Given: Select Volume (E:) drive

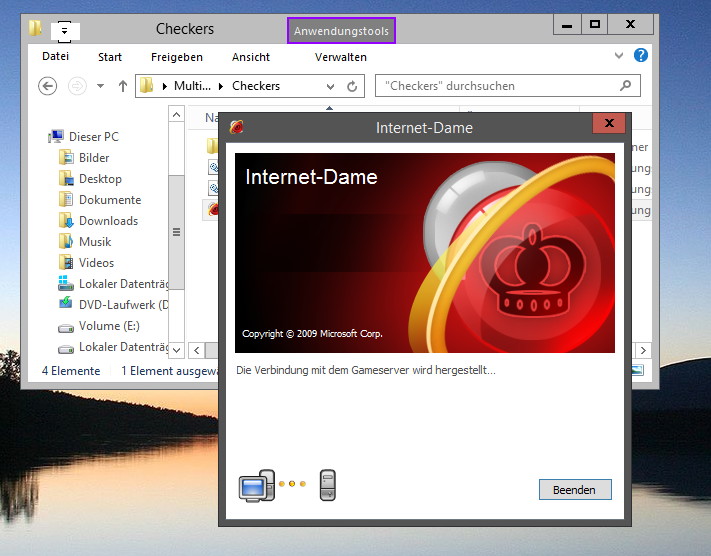Looking at the screenshot, I should (x=109, y=326).
